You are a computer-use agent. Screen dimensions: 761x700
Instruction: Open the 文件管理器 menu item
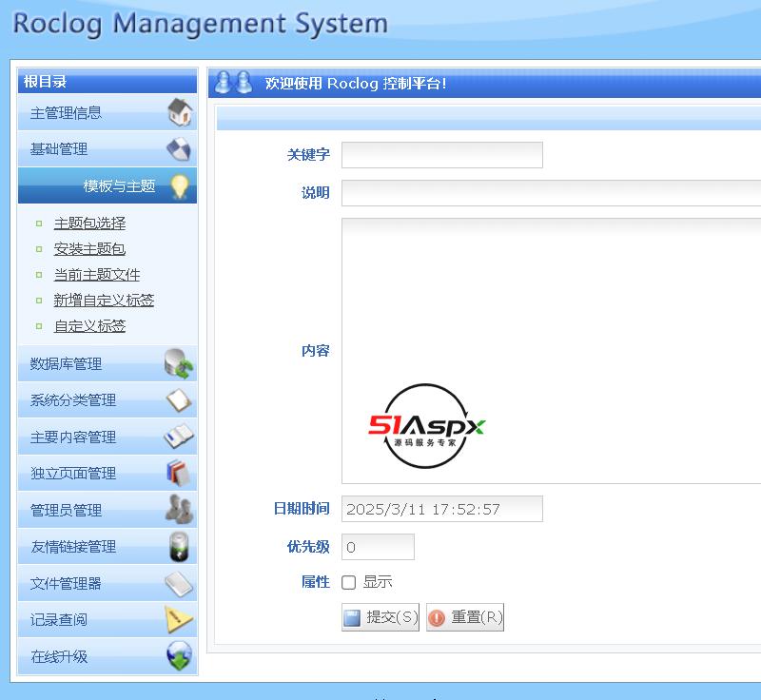point(107,583)
